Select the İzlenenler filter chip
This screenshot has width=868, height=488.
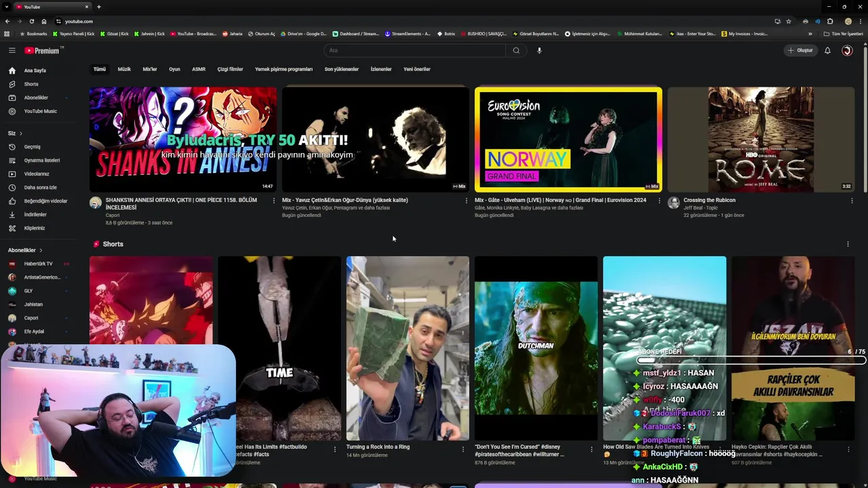(x=381, y=69)
